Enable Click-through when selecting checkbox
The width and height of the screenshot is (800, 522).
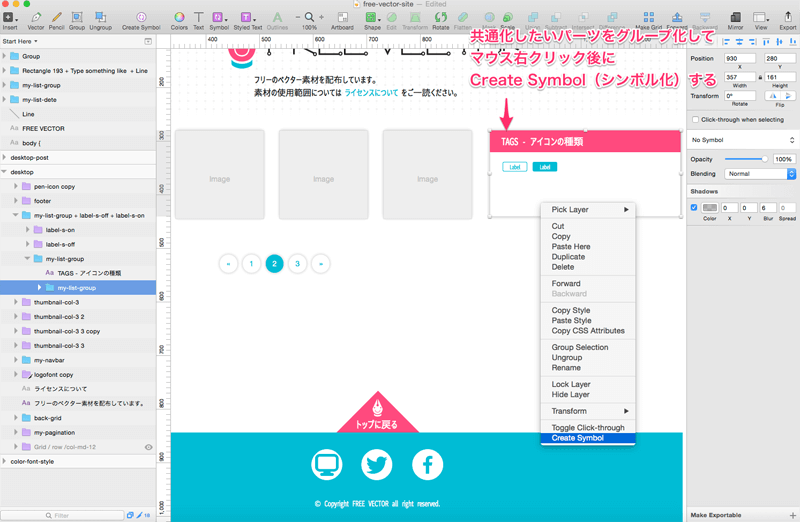click(x=695, y=119)
